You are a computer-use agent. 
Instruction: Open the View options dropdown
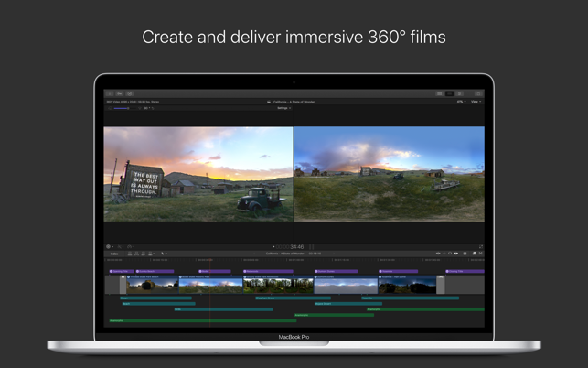point(476,102)
